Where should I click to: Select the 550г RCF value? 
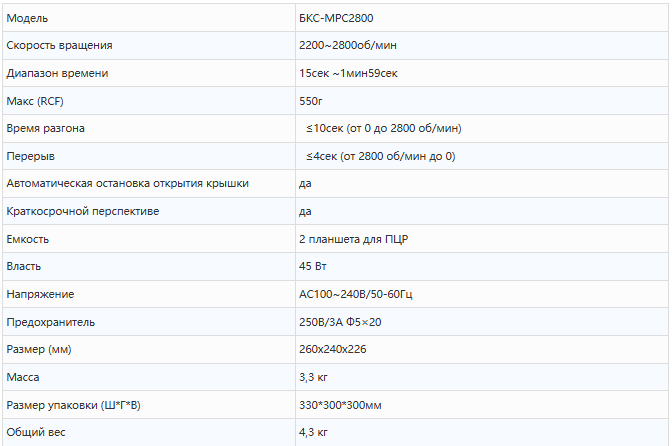311,101
